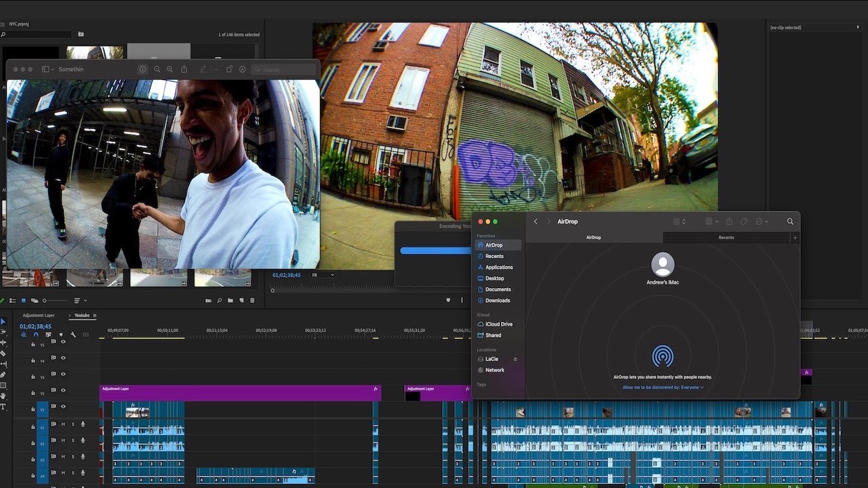Image resolution: width=868 pixels, height=488 pixels.
Task: Open the Fit zoom level dropdown
Action: (x=323, y=274)
